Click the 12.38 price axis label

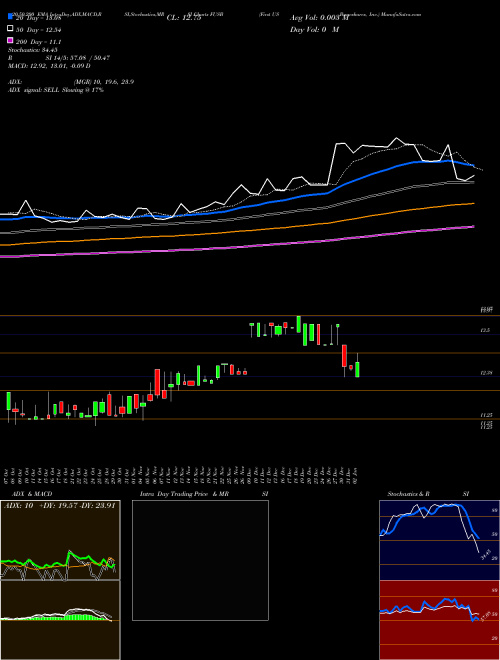486,373
